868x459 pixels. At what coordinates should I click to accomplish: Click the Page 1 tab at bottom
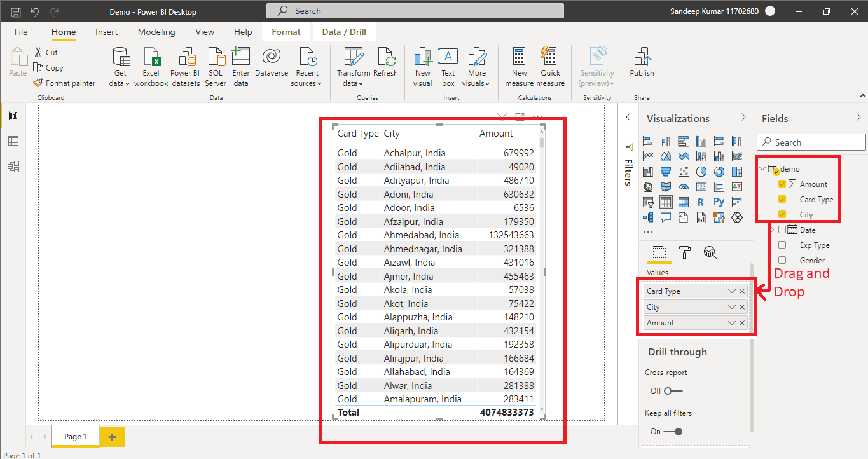tap(74, 437)
